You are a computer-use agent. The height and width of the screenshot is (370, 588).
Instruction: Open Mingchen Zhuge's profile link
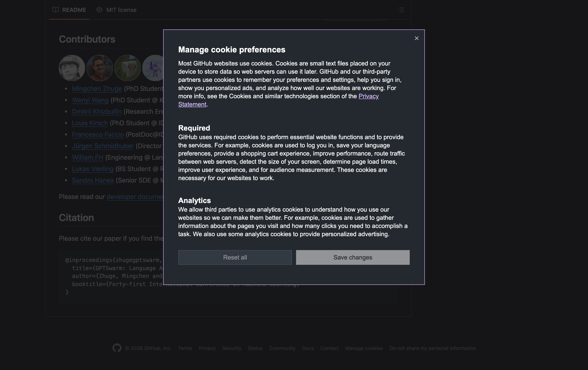pos(97,89)
